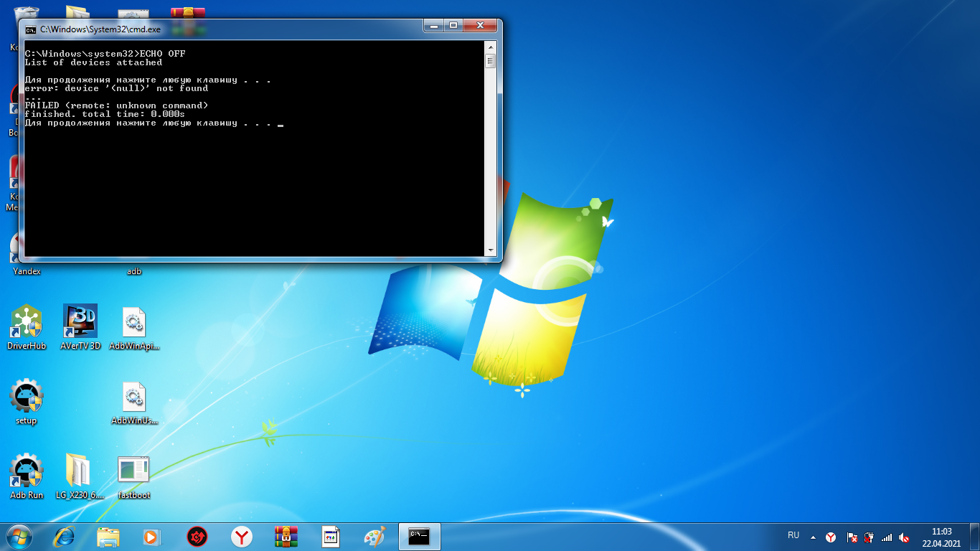Image resolution: width=980 pixels, height=551 pixels.
Task: Show hidden tray icons arrow
Action: (x=813, y=537)
